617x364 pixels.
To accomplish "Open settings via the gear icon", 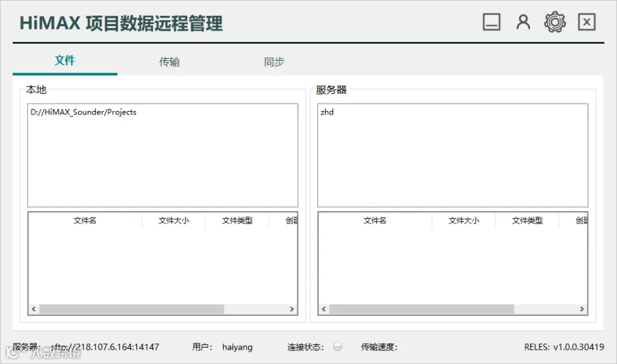I will [555, 22].
